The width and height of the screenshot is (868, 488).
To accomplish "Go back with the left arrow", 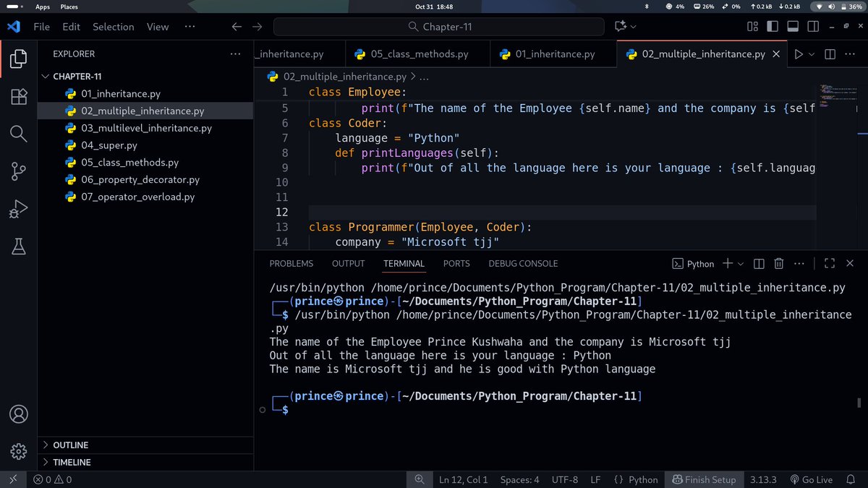I will coord(237,27).
